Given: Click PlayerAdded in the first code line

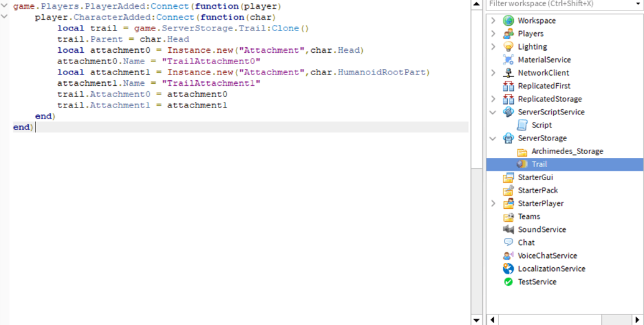Looking at the screenshot, I should pos(115,6).
